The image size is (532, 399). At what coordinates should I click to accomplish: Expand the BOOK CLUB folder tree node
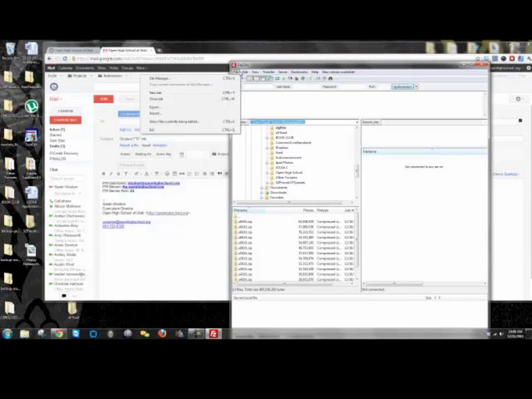pyautogui.click(x=267, y=138)
